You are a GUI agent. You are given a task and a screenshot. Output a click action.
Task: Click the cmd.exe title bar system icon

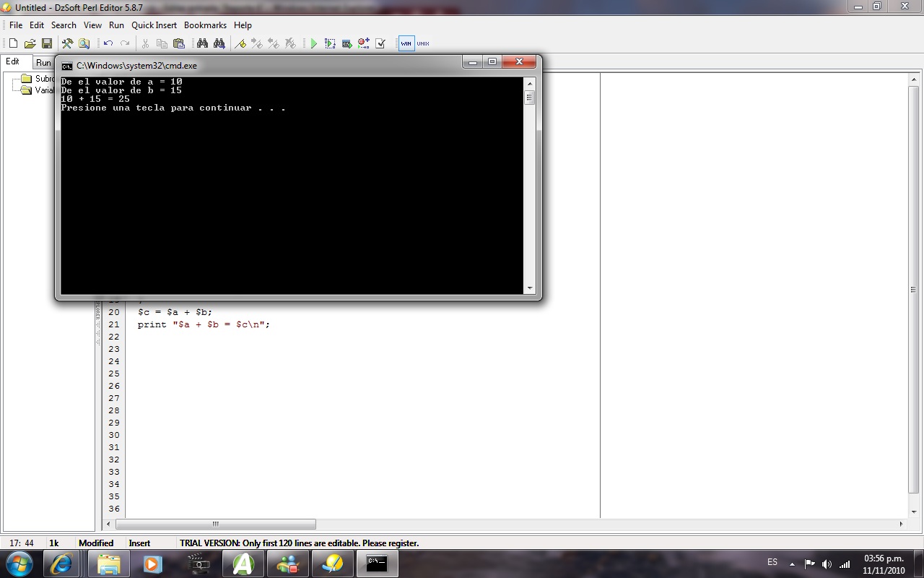tap(67, 66)
